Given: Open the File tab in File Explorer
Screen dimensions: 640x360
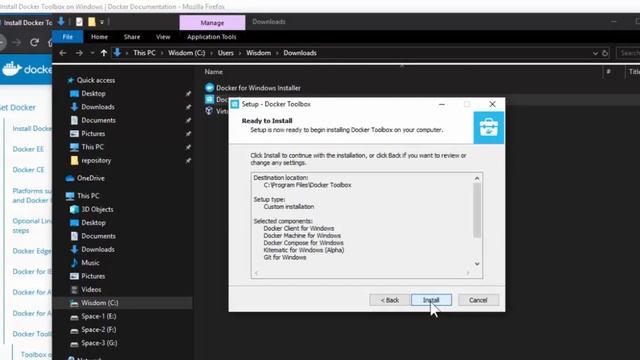Looking at the screenshot, I should pos(68,37).
